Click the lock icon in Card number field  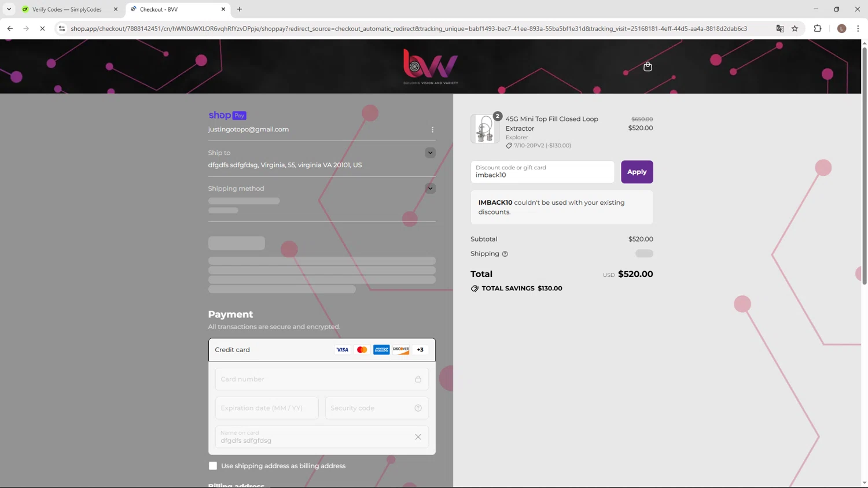click(x=418, y=379)
